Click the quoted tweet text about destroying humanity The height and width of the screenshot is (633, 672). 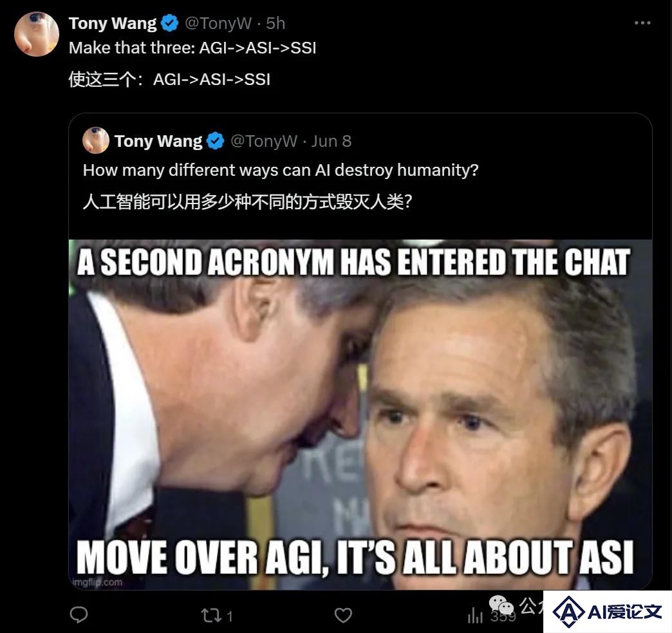281,170
